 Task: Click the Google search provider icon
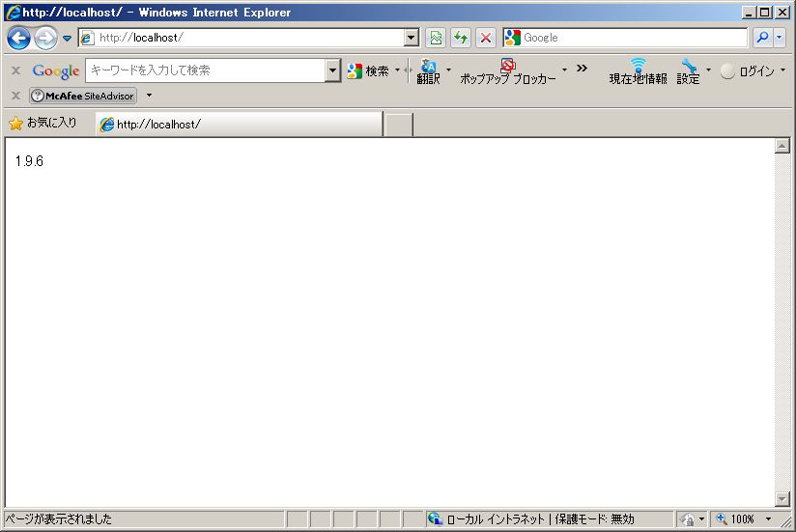coord(513,38)
